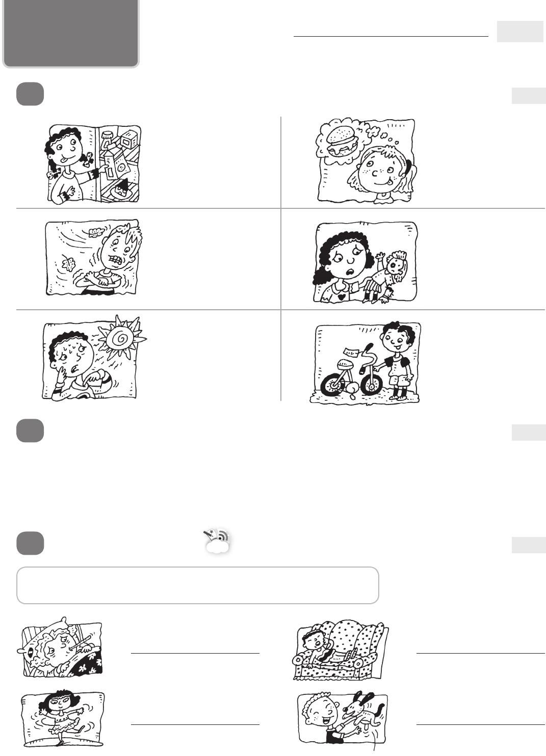This screenshot has width=546, height=756.
Task: Click the sweating boy under the sun
Action: 95,358
